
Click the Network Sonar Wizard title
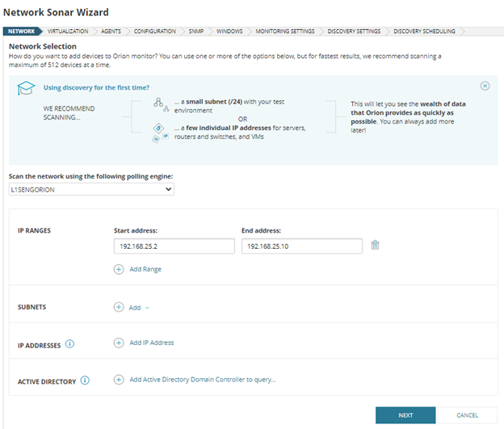(56, 12)
